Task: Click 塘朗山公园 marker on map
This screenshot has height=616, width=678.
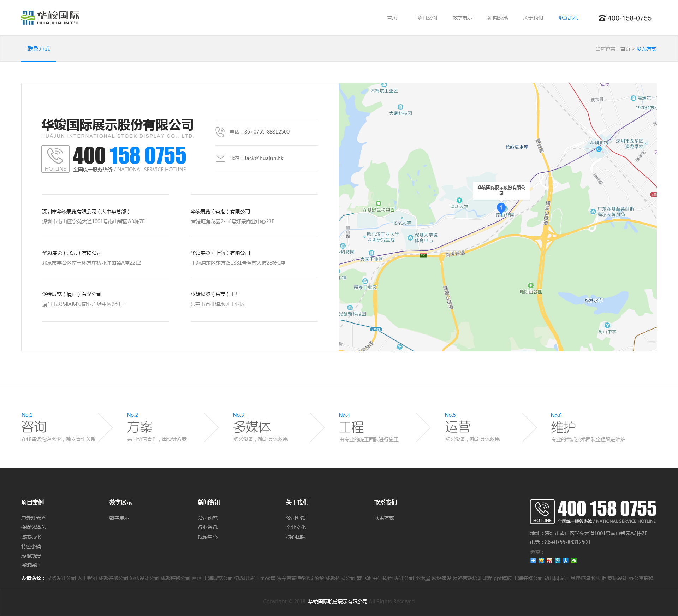Action: (530, 285)
